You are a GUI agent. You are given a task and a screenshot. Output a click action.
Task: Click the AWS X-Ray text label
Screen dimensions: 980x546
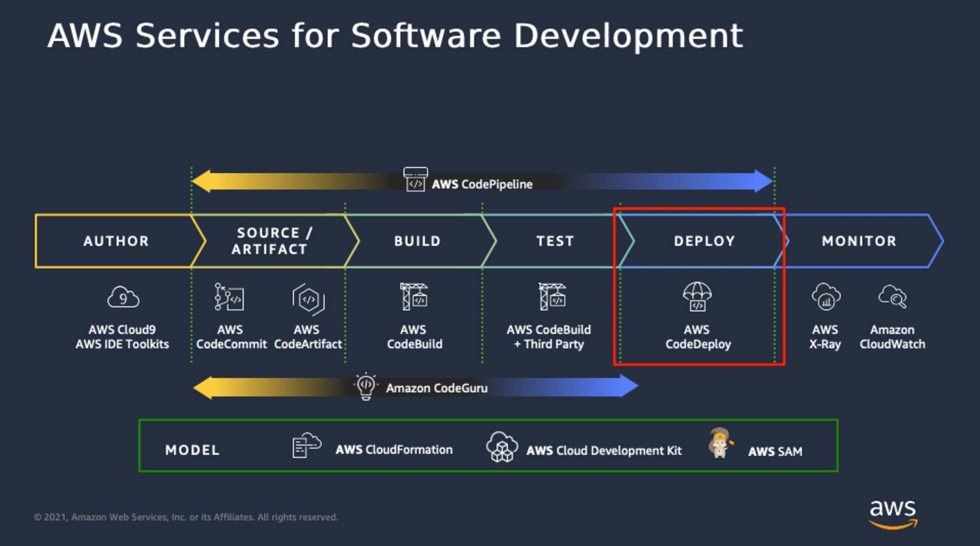point(825,337)
